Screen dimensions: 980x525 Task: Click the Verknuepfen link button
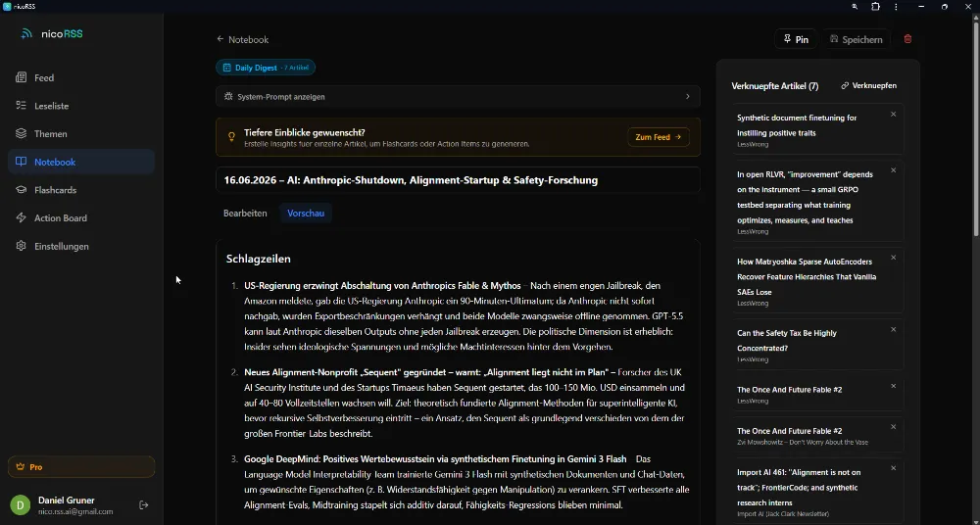(868, 85)
